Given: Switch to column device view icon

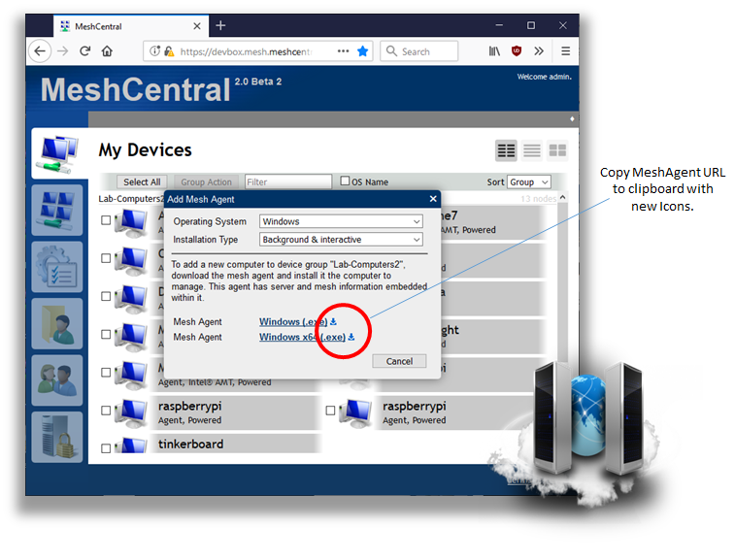Looking at the screenshot, I should click(506, 150).
